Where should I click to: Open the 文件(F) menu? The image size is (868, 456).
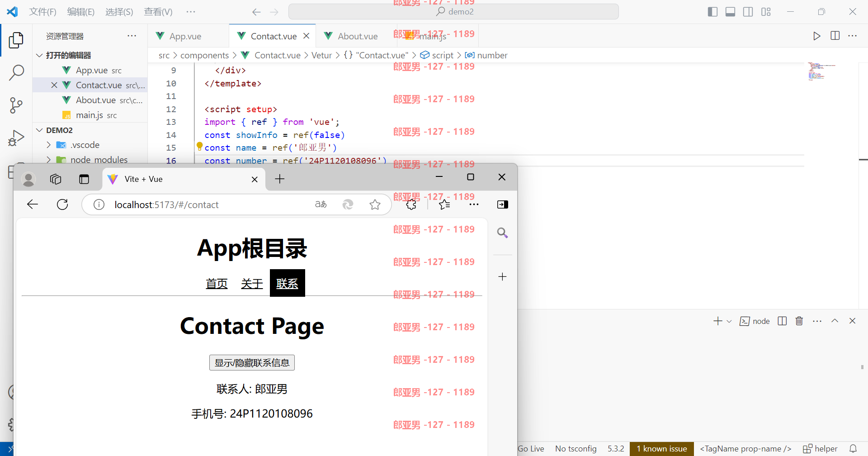42,12
